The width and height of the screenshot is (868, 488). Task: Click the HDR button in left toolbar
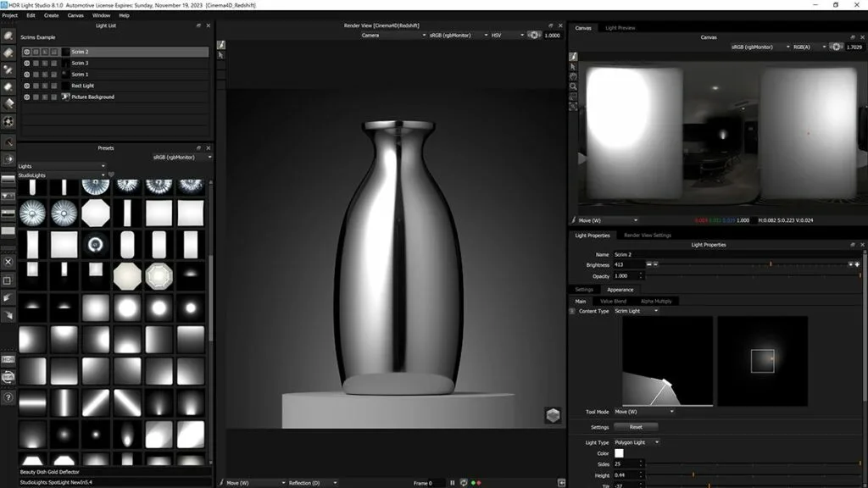pyautogui.click(x=8, y=359)
